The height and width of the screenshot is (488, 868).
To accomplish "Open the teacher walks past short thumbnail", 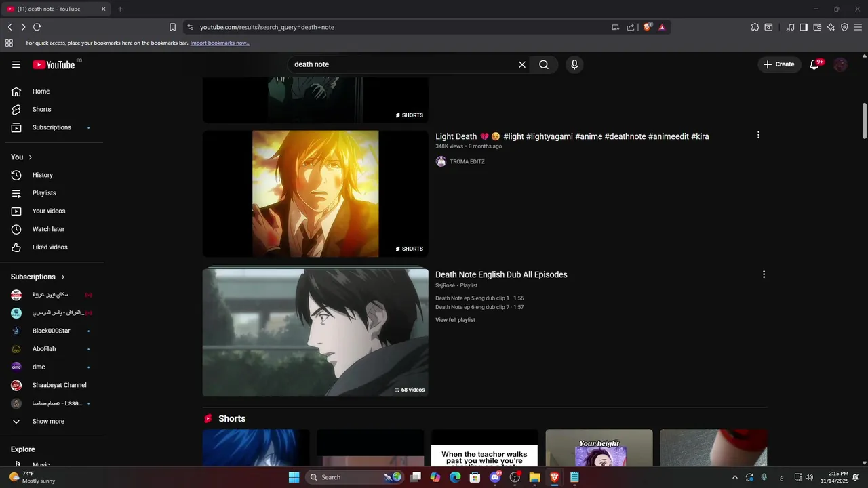I will [484, 447].
